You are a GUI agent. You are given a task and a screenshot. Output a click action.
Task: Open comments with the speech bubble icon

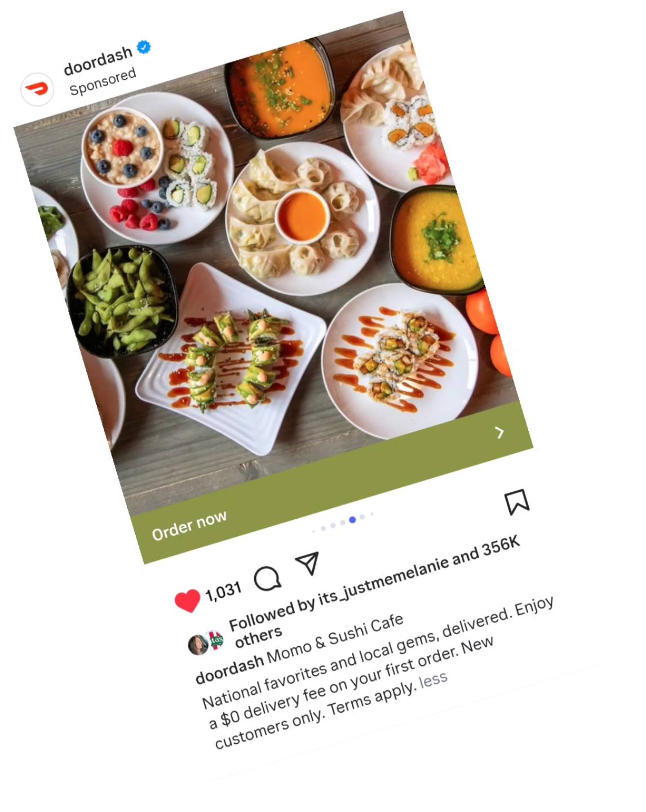(267, 578)
